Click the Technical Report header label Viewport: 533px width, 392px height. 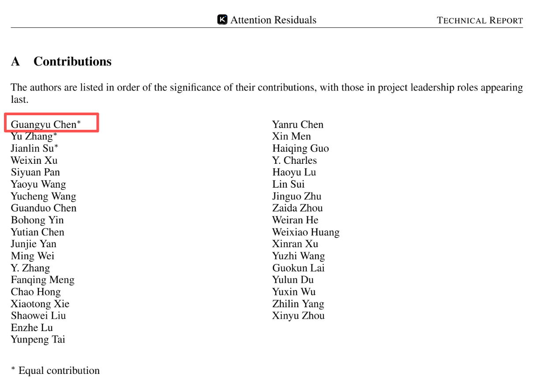click(480, 20)
